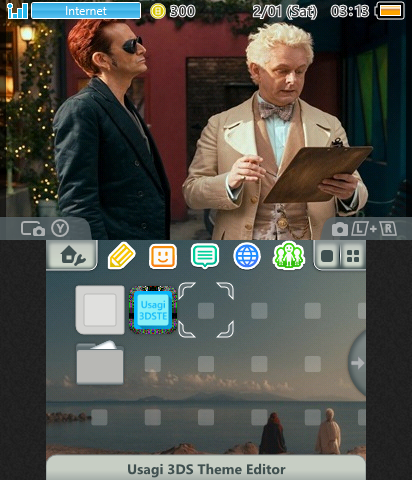
Task: Select the Usagi 3DSTE app tile
Action: (x=153, y=310)
